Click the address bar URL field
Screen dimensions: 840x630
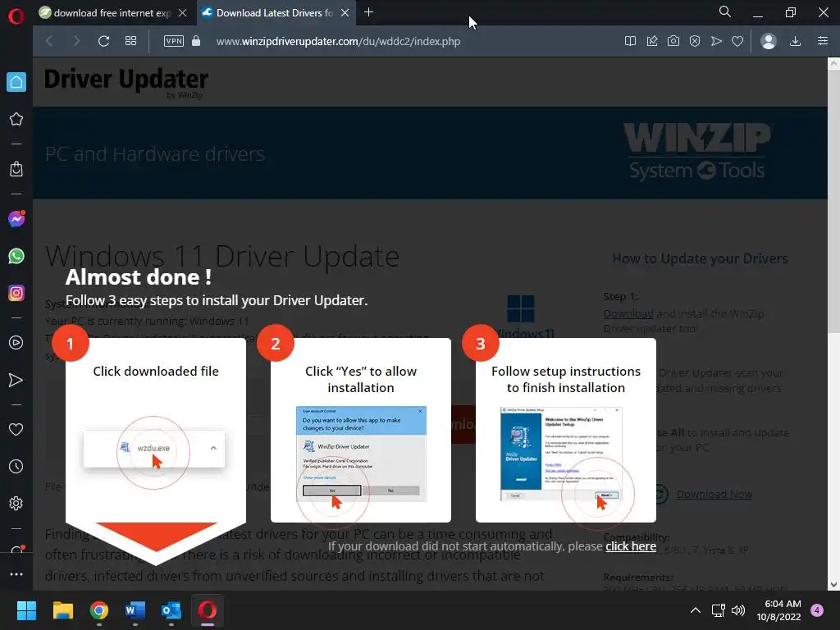point(338,41)
